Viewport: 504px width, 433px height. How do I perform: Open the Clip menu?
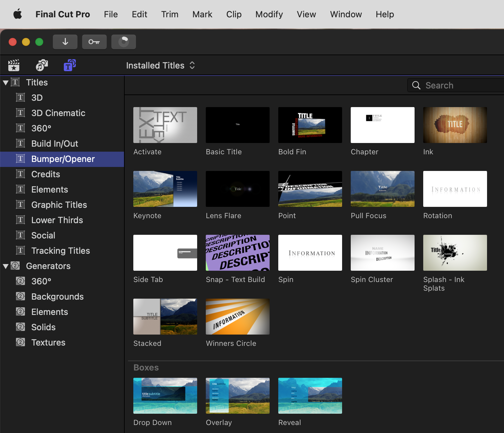click(234, 14)
